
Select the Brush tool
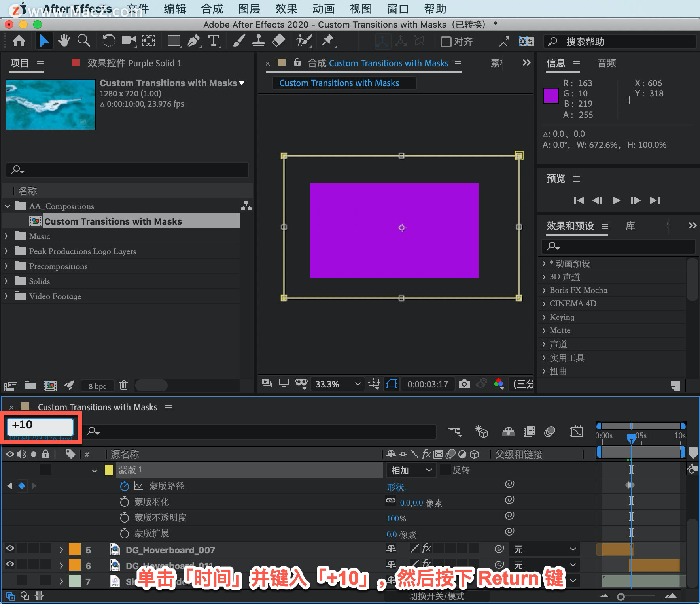238,41
